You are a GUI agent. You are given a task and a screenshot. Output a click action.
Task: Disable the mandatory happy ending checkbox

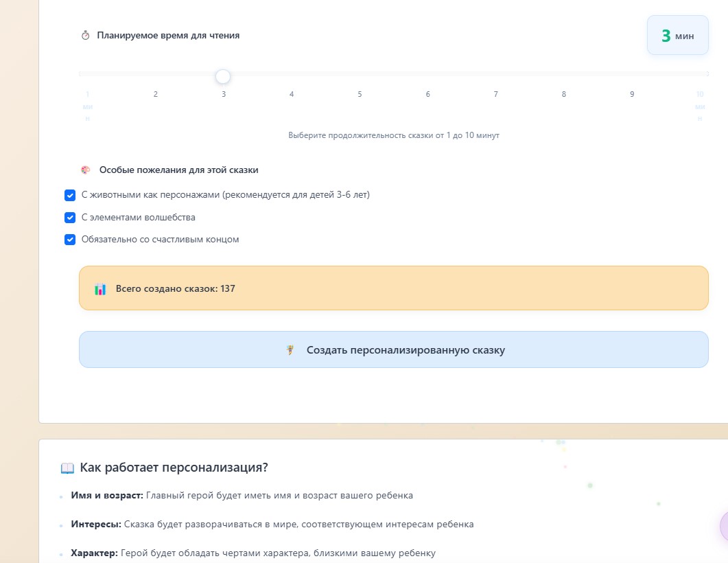pos(70,240)
